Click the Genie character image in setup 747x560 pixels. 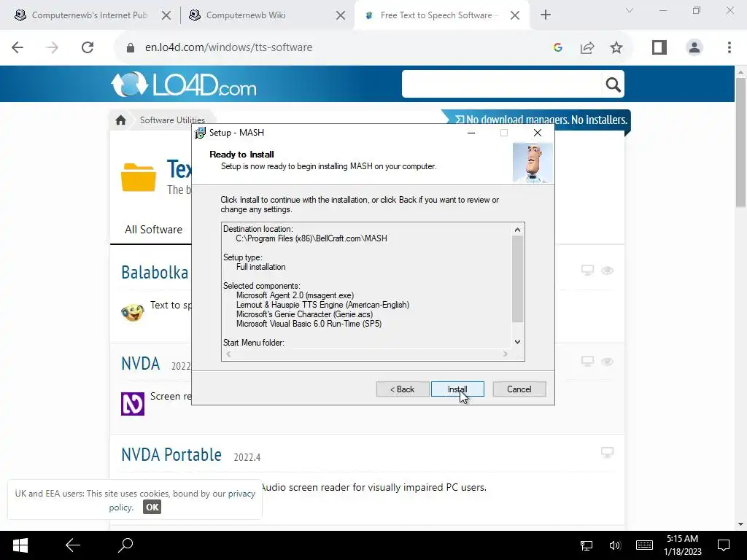(533, 163)
